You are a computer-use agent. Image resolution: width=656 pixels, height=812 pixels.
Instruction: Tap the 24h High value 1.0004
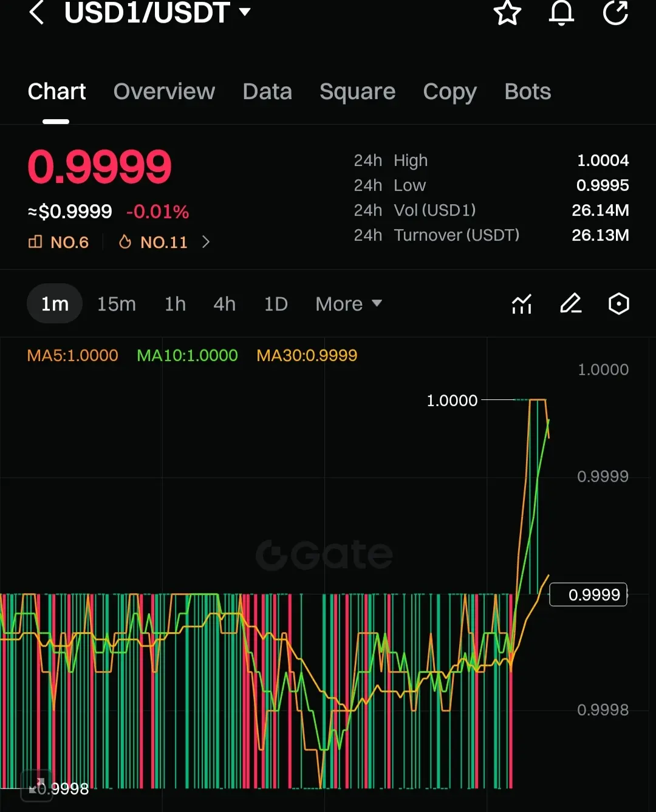tap(603, 160)
